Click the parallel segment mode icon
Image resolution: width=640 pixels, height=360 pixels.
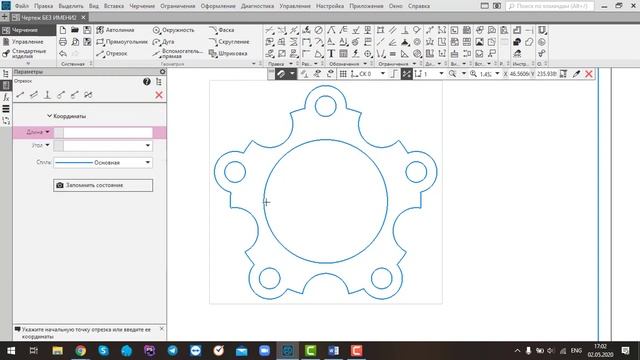33,95
